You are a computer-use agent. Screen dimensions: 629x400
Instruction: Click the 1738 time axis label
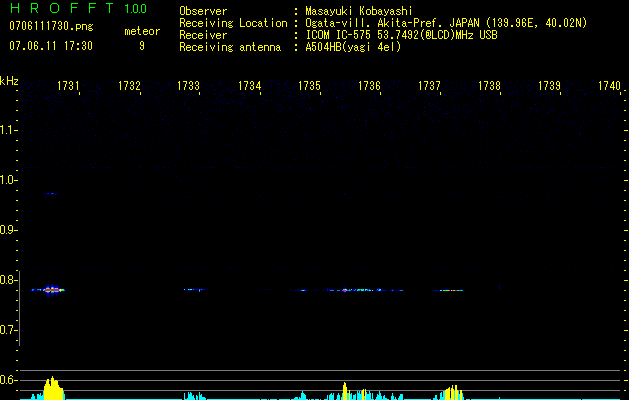point(489,86)
